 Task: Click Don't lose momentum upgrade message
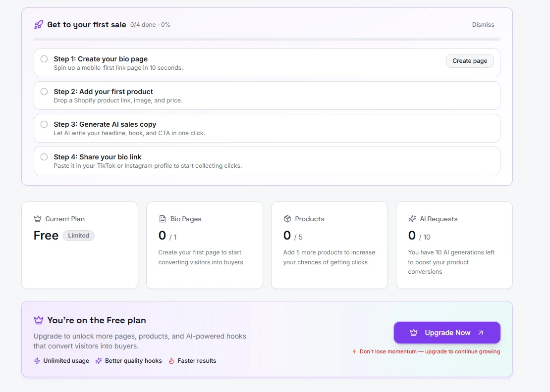click(x=430, y=351)
